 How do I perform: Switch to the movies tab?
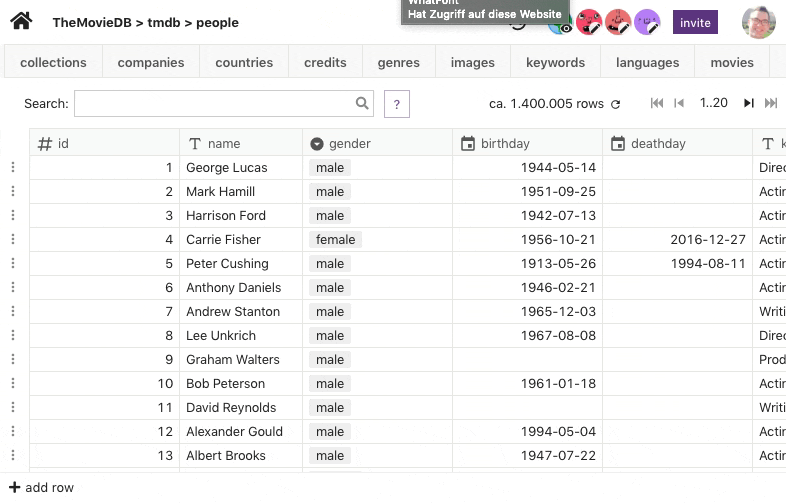point(732,62)
